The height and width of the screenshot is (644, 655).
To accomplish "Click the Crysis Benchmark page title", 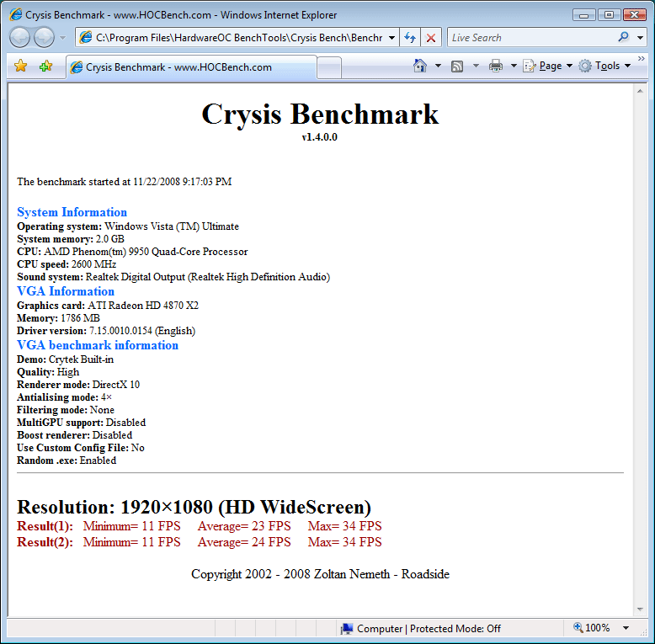I will coord(320,114).
